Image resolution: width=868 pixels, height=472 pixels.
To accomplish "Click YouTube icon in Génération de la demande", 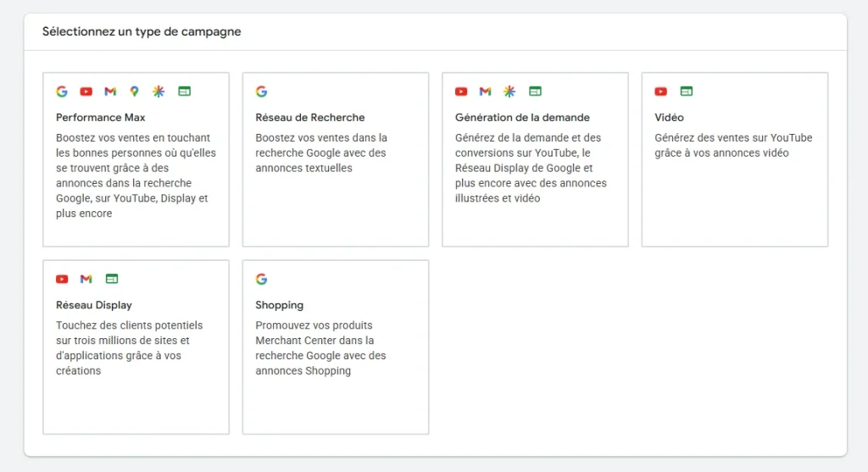I will click(x=461, y=92).
